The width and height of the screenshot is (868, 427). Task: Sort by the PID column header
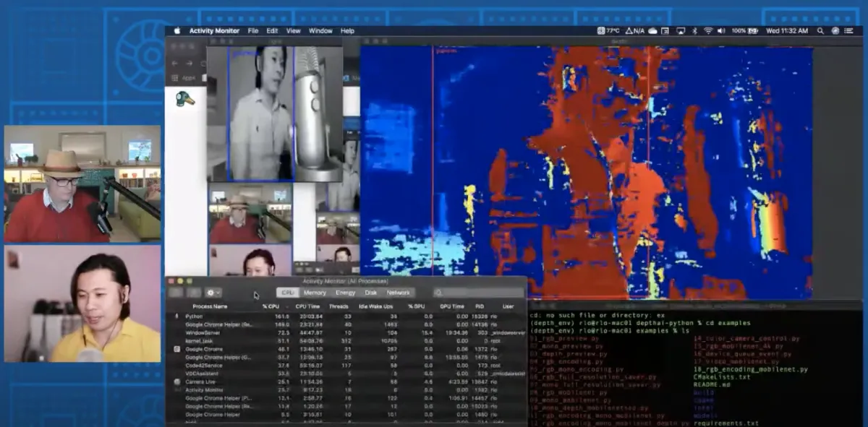click(480, 306)
